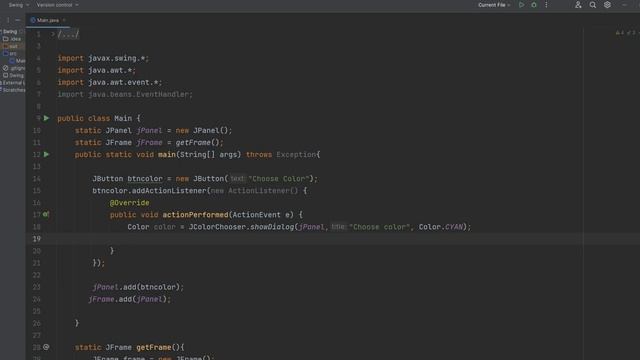Click the Main.java tab file icon

tap(33, 20)
